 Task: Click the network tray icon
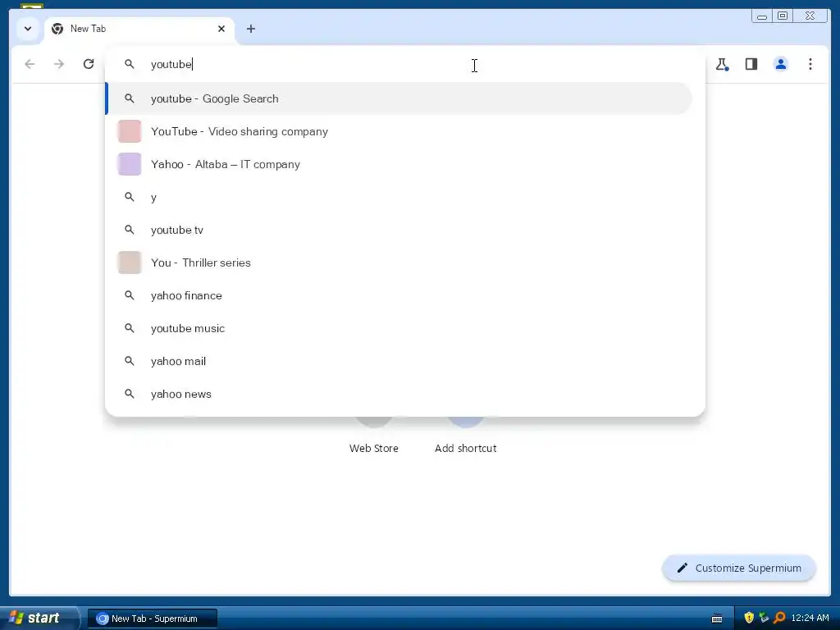pos(764,618)
